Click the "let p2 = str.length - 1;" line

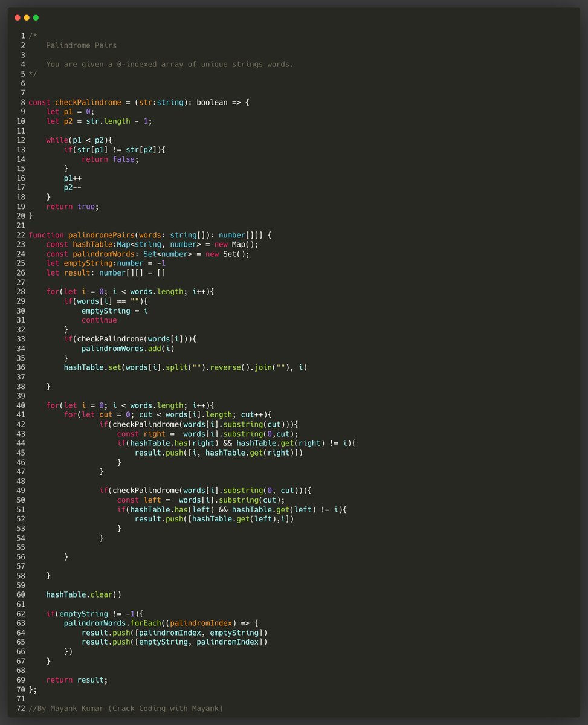99,121
